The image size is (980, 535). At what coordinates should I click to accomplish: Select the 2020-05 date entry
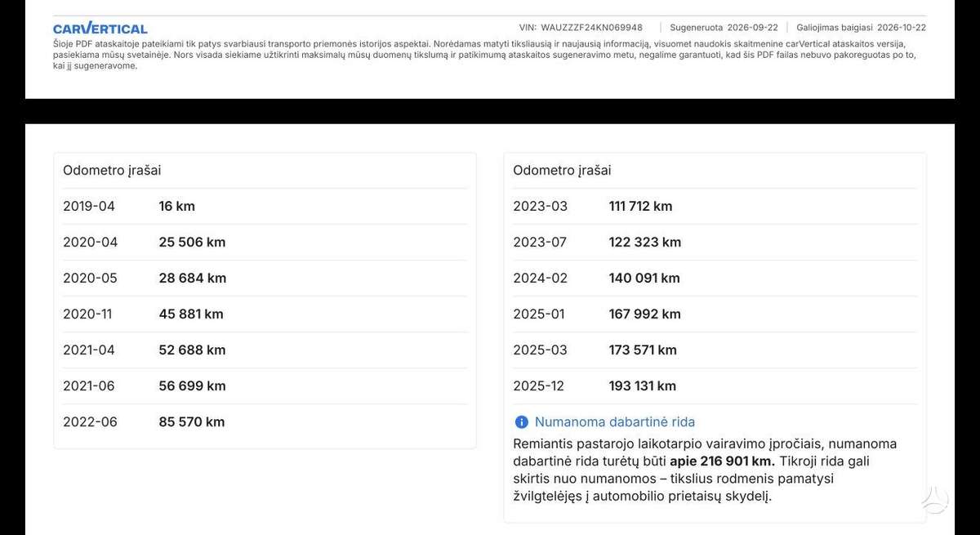[90, 279]
